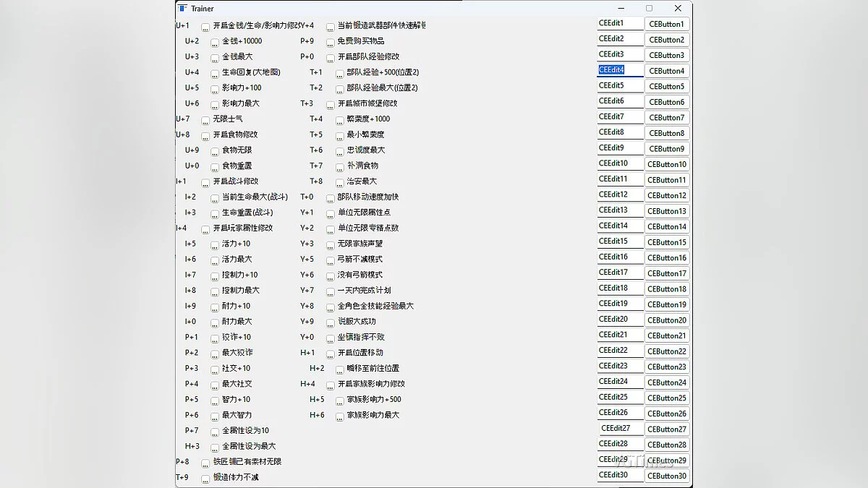Enable 无限家族声望 checkbox
Screen dimensions: 868x488
pyautogui.click(x=331, y=245)
